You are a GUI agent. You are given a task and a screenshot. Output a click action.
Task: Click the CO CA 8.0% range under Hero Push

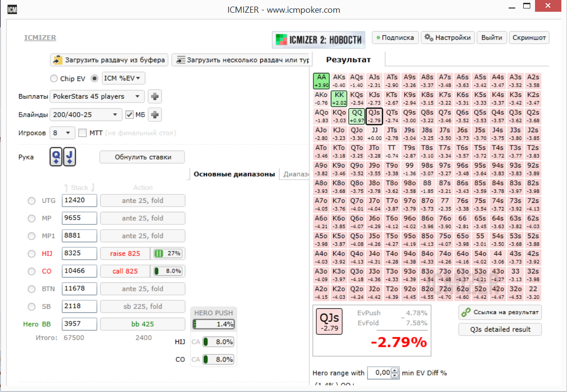coord(218,360)
